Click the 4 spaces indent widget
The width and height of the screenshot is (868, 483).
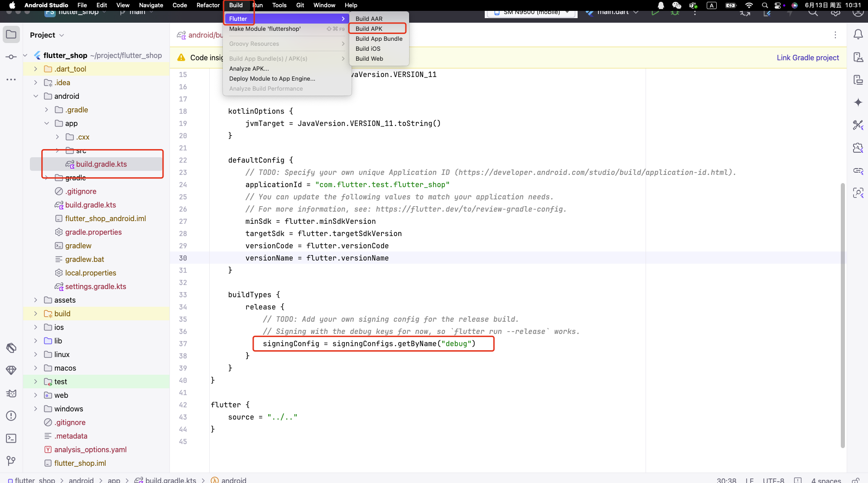[826, 480]
